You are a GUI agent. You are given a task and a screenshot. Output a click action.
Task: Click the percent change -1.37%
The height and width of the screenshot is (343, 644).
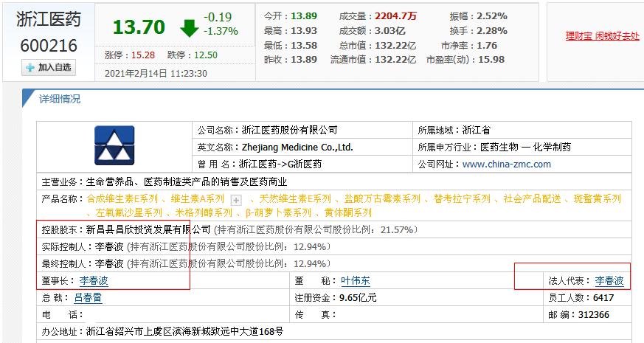221,31
